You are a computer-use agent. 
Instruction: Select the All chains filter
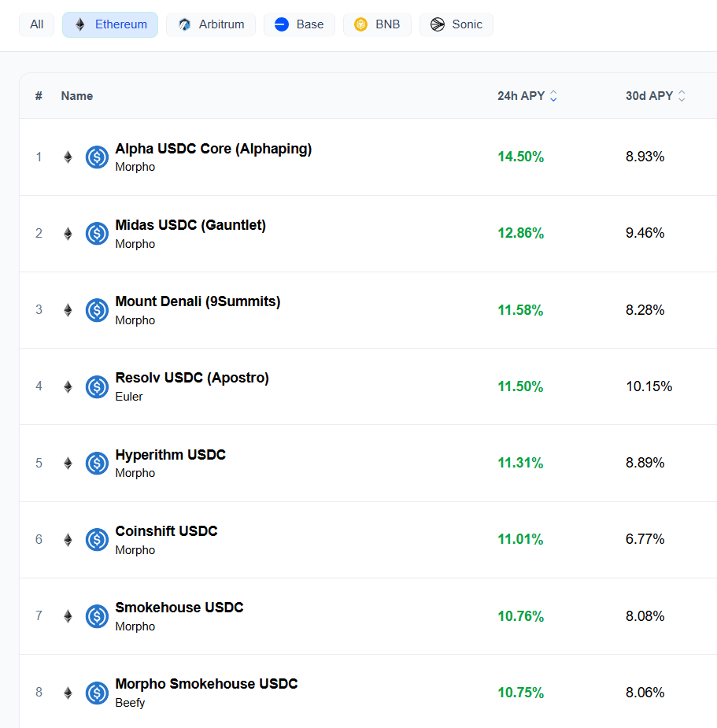[x=37, y=24]
